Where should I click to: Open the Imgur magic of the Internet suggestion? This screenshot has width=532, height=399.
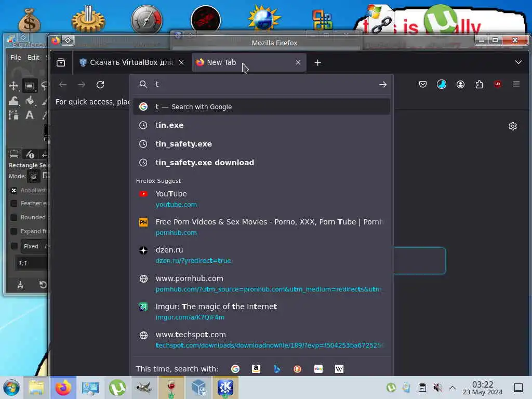(262, 312)
